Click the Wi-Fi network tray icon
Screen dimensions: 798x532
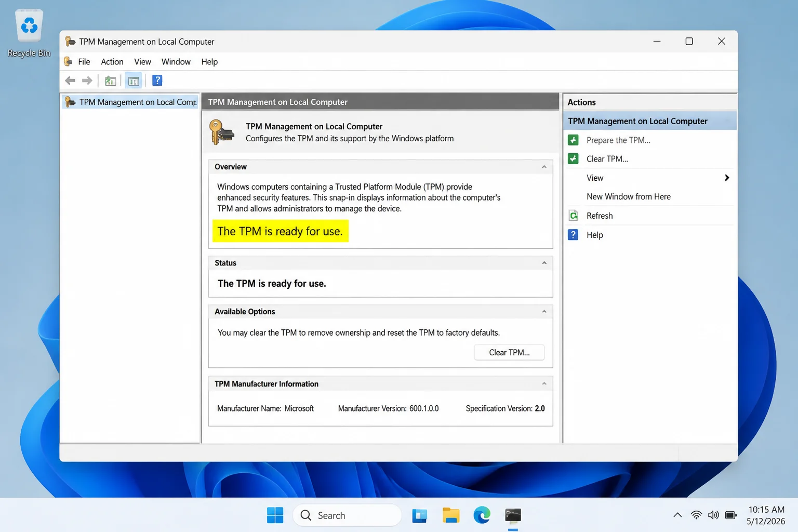(x=696, y=515)
